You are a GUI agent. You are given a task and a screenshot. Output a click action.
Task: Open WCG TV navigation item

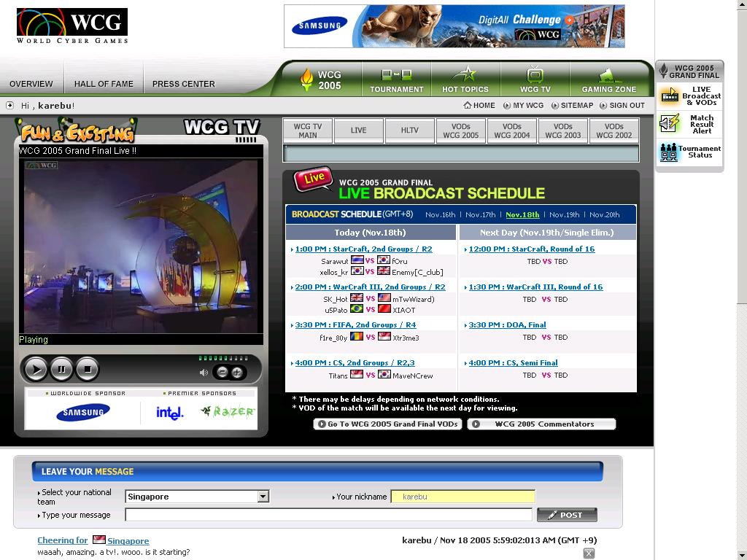[x=535, y=79]
